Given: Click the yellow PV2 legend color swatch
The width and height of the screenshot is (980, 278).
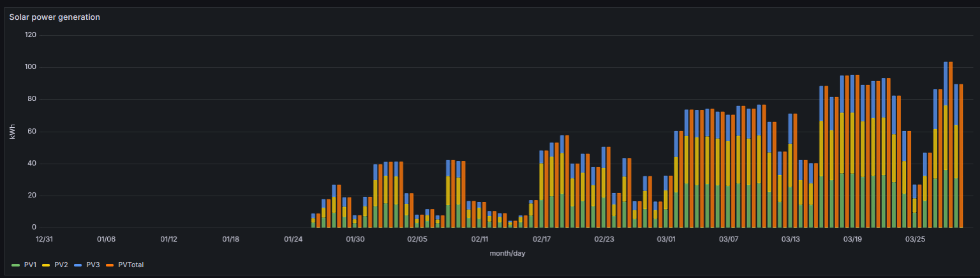Looking at the screenshot, I should click(47, 265).
